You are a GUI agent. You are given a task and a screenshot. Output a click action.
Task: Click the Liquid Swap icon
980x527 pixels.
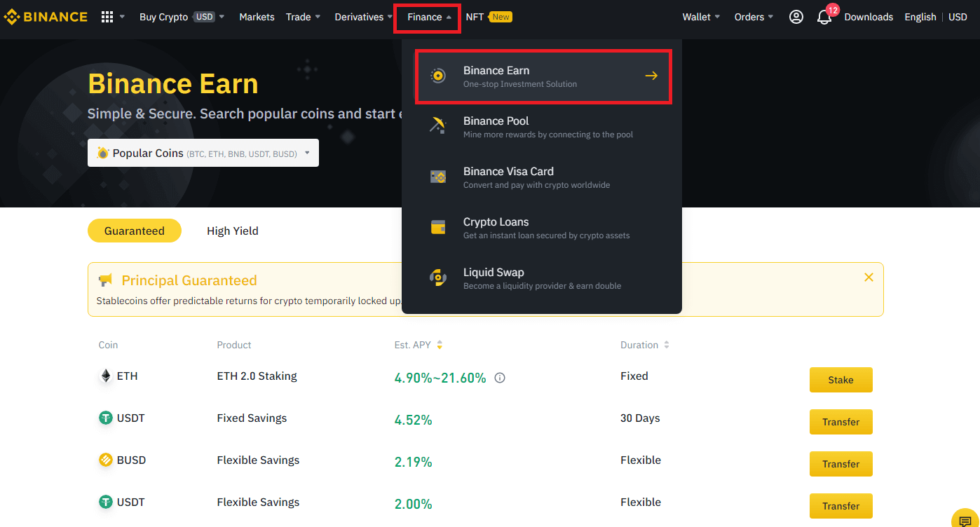pyautogui.click(x=438, y=278)
